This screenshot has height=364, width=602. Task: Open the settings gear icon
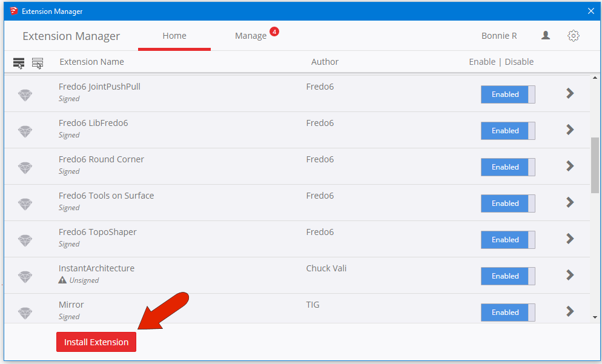point(573,36)
